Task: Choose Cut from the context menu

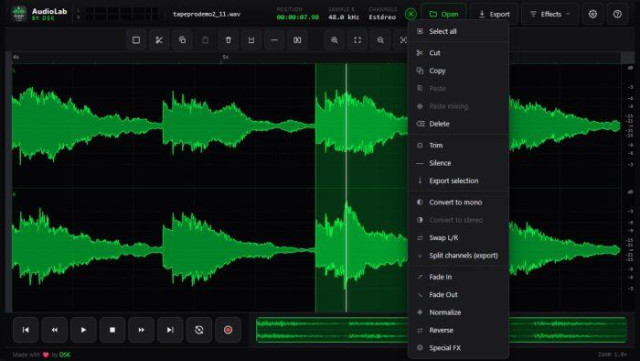Action: coord(458,53)
